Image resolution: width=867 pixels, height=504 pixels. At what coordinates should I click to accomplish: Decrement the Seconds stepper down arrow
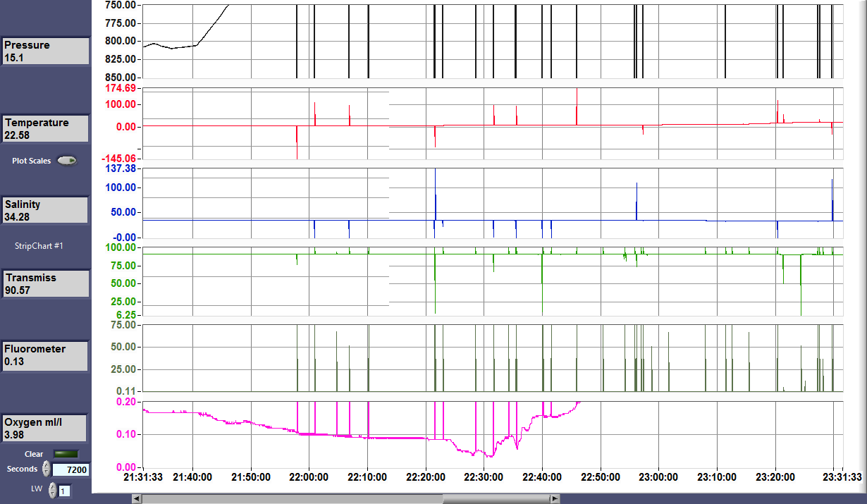pyautogui.click(x=47, y=472)
